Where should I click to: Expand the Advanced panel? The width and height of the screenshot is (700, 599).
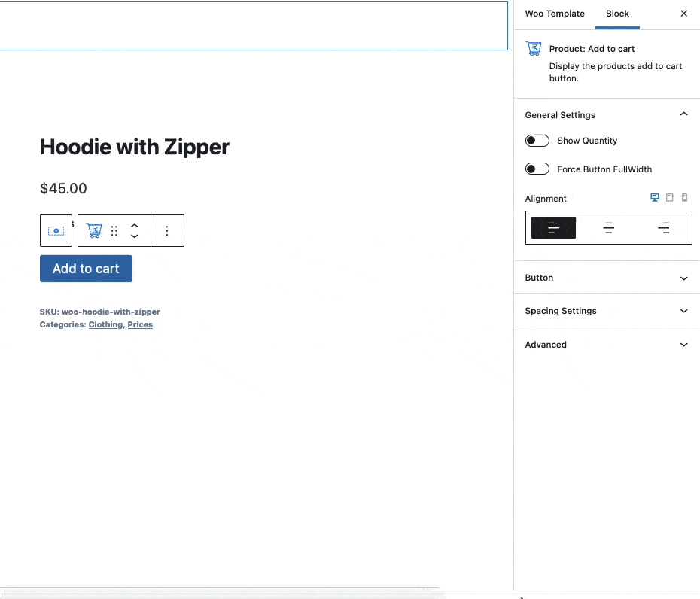click(x=606, y=345)
